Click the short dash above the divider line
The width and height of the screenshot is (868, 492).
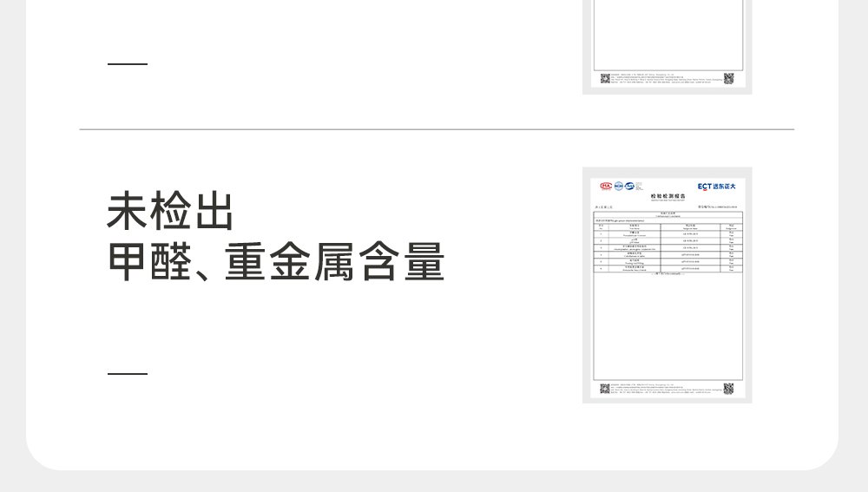(x=128, y=64)
